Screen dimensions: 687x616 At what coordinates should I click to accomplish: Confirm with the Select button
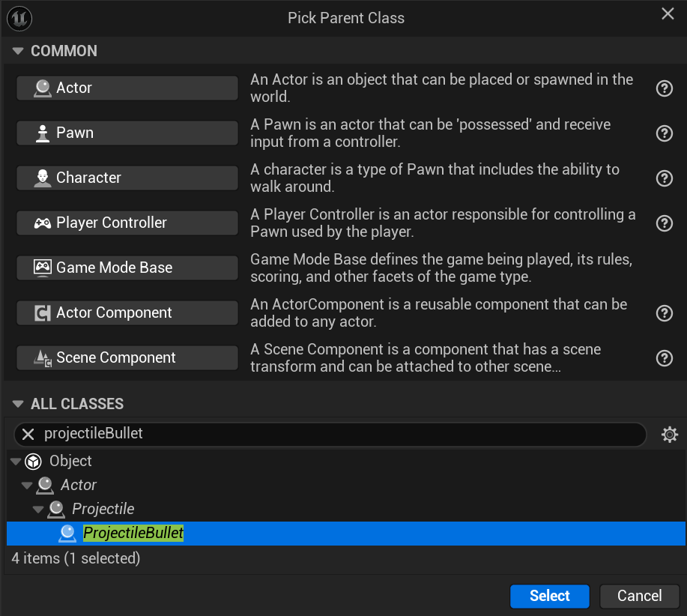point(549,596)
